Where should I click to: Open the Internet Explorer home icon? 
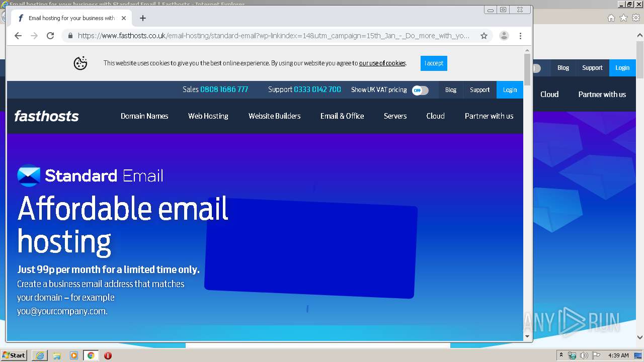click(611, 18)
